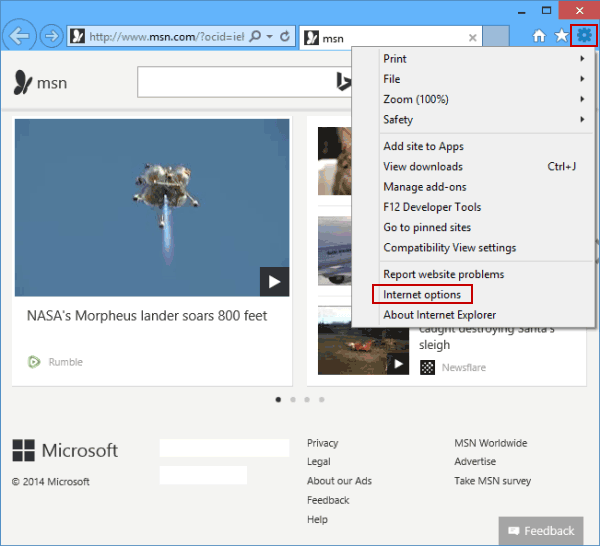Click the Newsflare checkered logo icon
The height and width of the screenshot is (546, 600).
(x=427, y=367)
